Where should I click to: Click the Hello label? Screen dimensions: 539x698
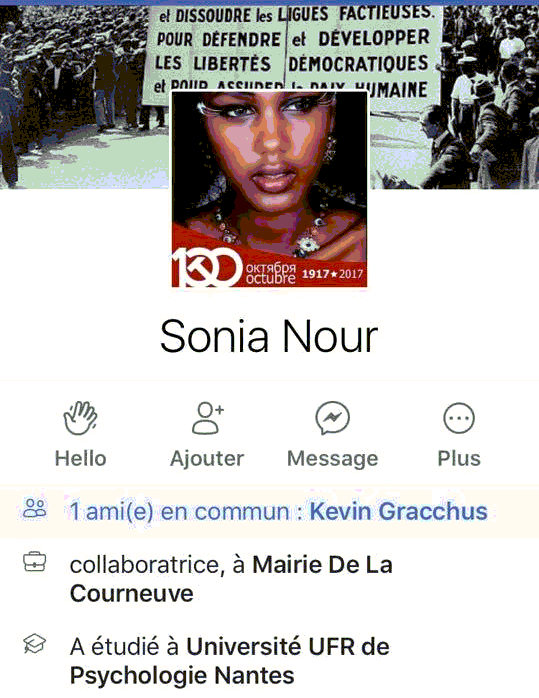tap(81, 458)
